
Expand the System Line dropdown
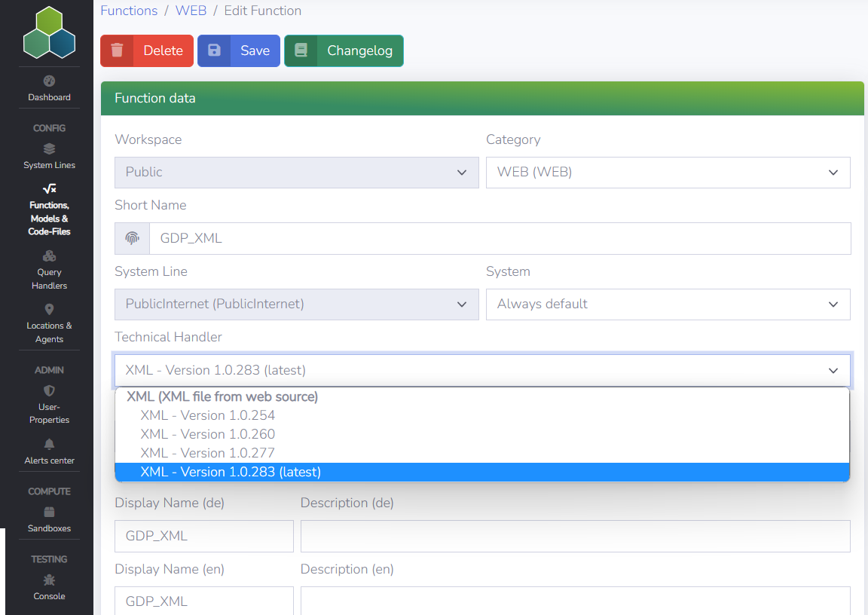click(296, 304)
